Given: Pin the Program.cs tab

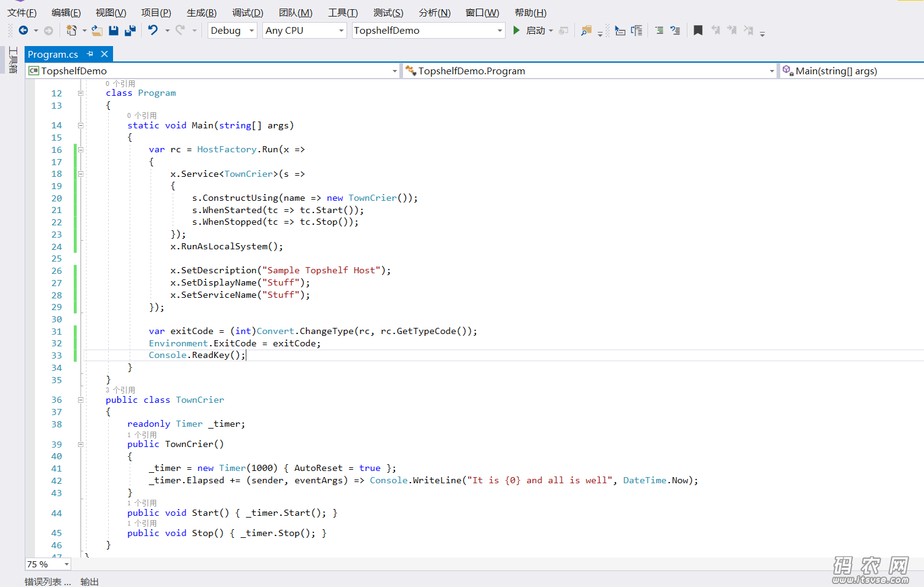Looking at the screenshot, I should (x=90, y=54).
